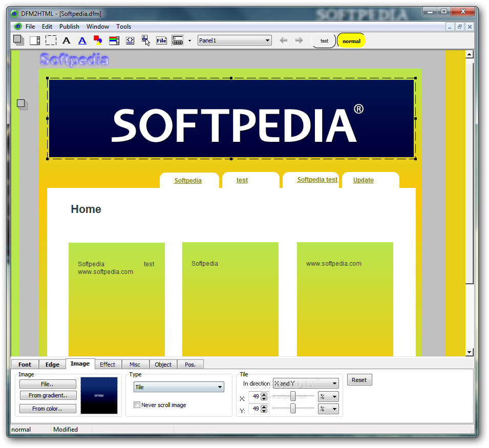Image resolution: width=489 pixels, height=448 pixels.
Task: Click the Reset button
Action: point(359,380)
